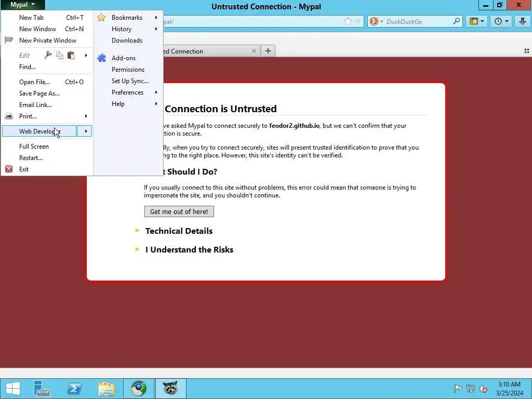Viewport: 532px width, 399px height.
Task: Click the network tray icon
Action: point(471,389)
